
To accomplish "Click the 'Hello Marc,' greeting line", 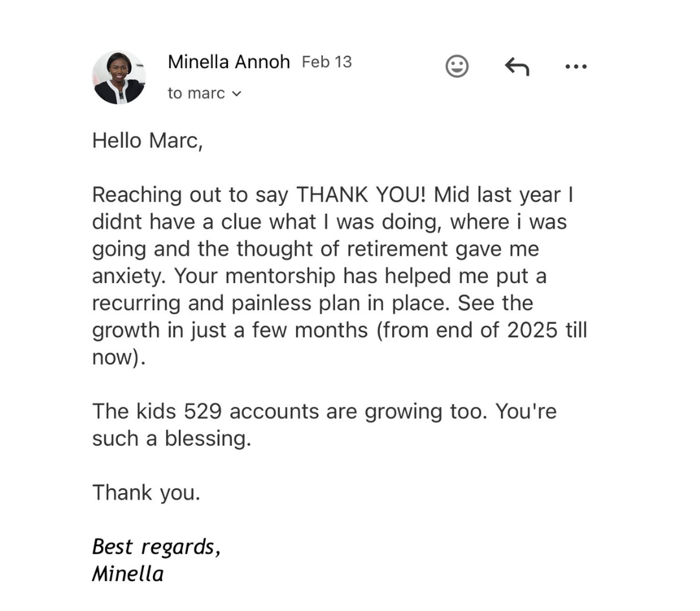I will [x=147, y=141].
